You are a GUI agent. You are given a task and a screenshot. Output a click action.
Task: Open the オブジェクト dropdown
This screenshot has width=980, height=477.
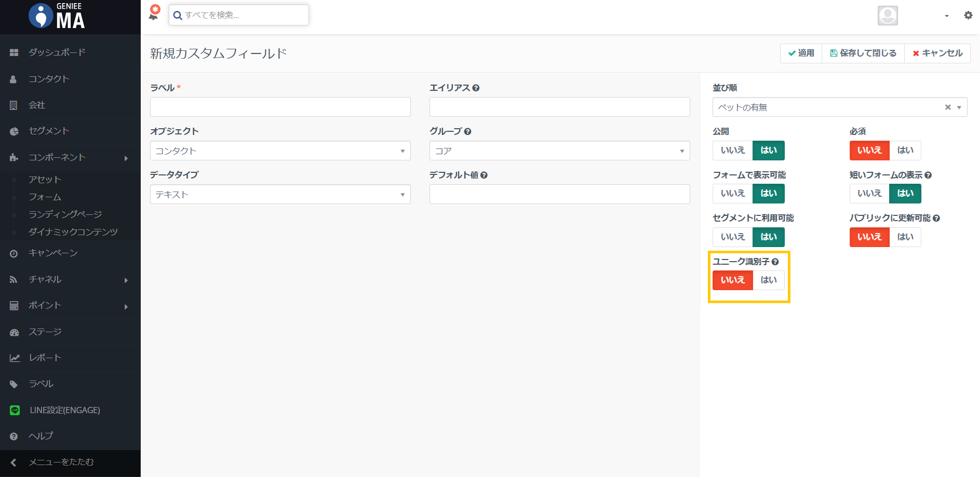280,151
